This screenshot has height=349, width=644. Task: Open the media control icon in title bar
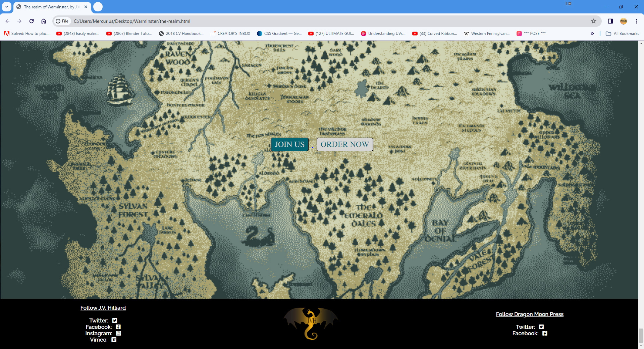pyautogui.click(x=569, y=4)
